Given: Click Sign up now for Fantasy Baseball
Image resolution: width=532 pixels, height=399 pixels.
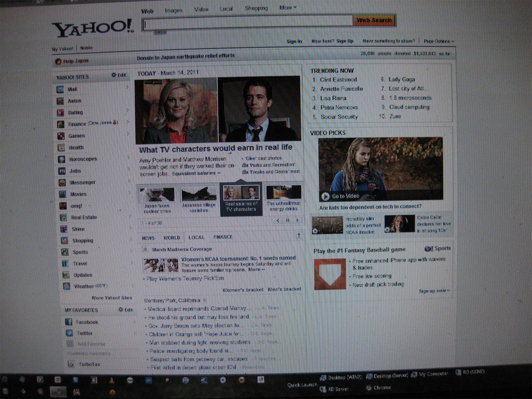Looking at the screenshot, I should click(x=434, y=291).
